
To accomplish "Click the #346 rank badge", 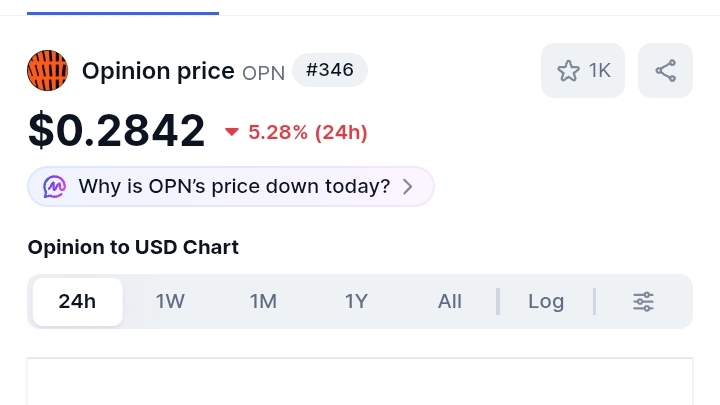I will 330,71.
